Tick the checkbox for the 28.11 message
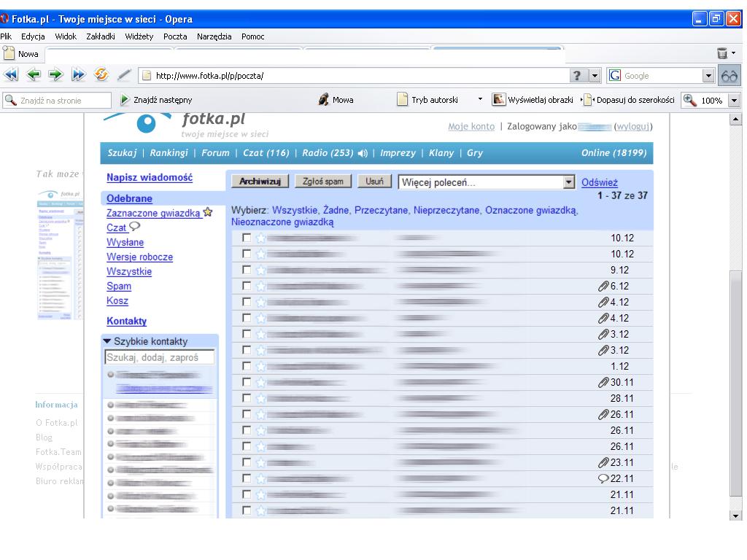Viewport: 747px width, 560px height. [x=247, y=398]
